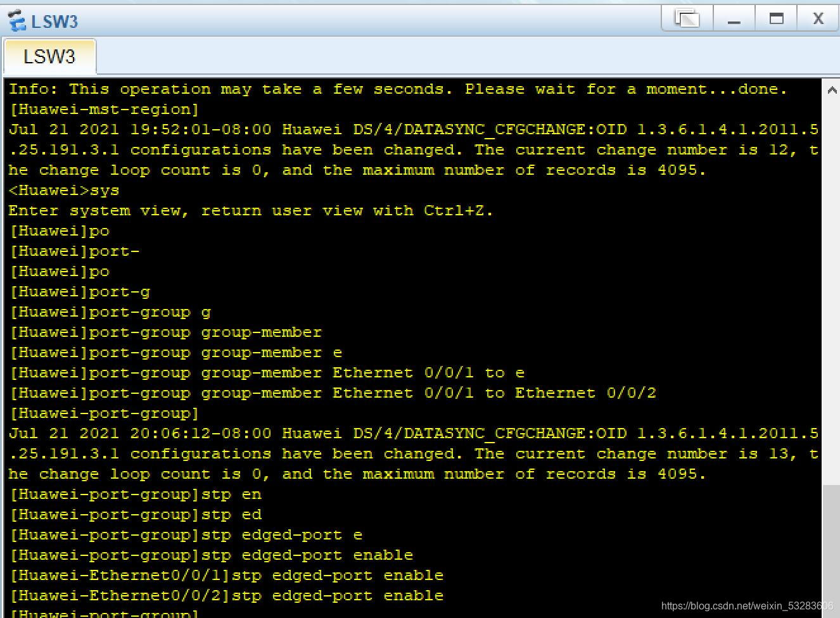The height and width of the screenshot is (618, 840).
Task: Click '[Huawei-port-group]stp edged-port e' line
Action: 186,534
